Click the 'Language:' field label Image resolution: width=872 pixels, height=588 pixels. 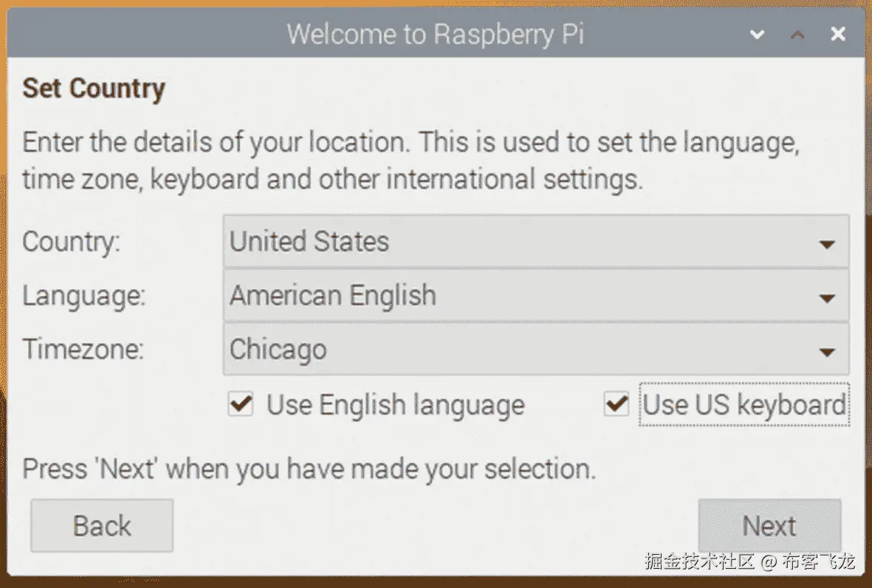coord(83,296)
